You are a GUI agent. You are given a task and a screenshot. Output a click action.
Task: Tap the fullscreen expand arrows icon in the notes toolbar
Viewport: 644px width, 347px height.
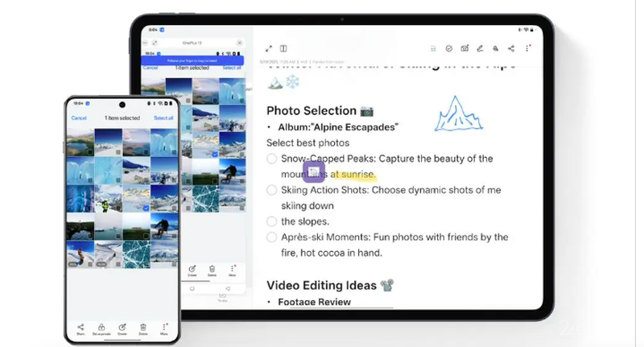pyautogui.click(x=269, y=48)
